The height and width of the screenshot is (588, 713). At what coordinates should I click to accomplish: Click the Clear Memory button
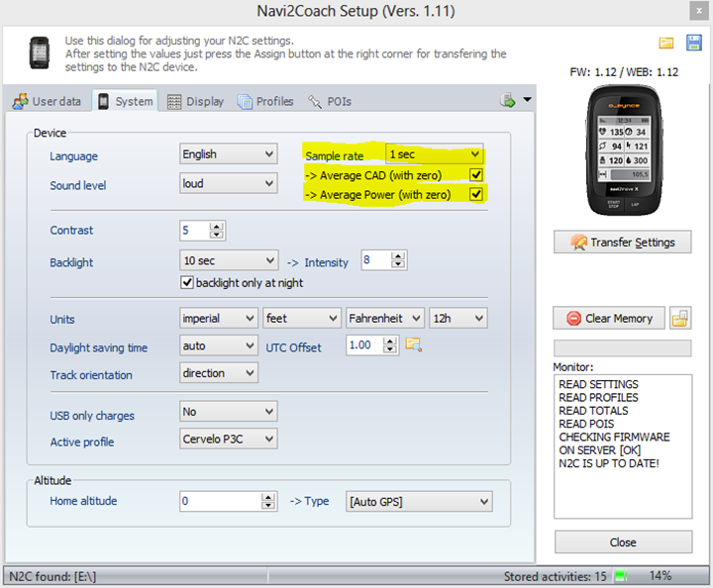coord(609,318)
